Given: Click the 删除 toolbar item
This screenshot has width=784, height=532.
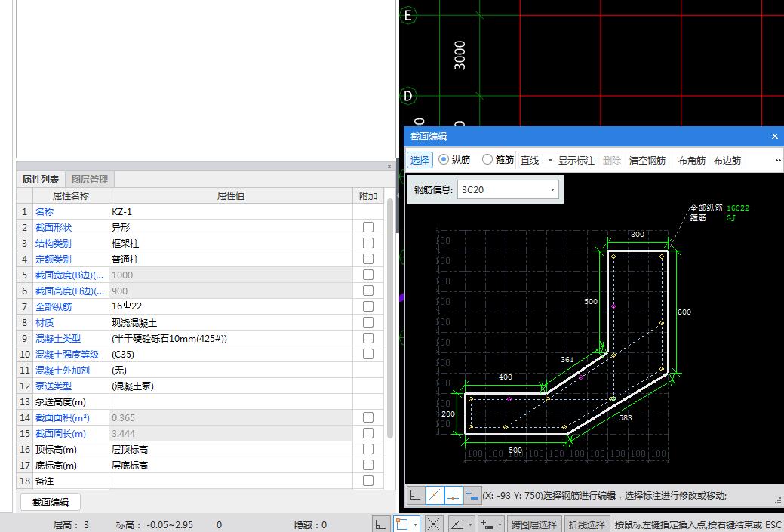Looking at the screenshot, I should coord(611,161).
